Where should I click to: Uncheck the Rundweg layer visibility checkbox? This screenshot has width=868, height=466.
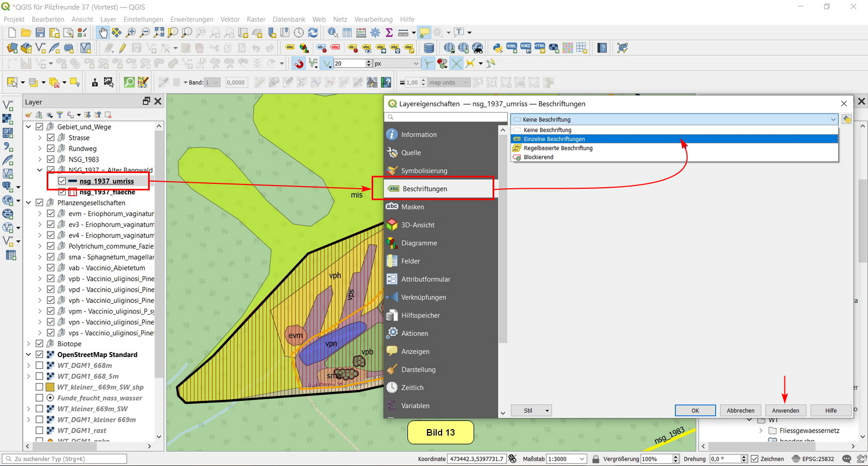pyautogui.click(x=50, y=149)
